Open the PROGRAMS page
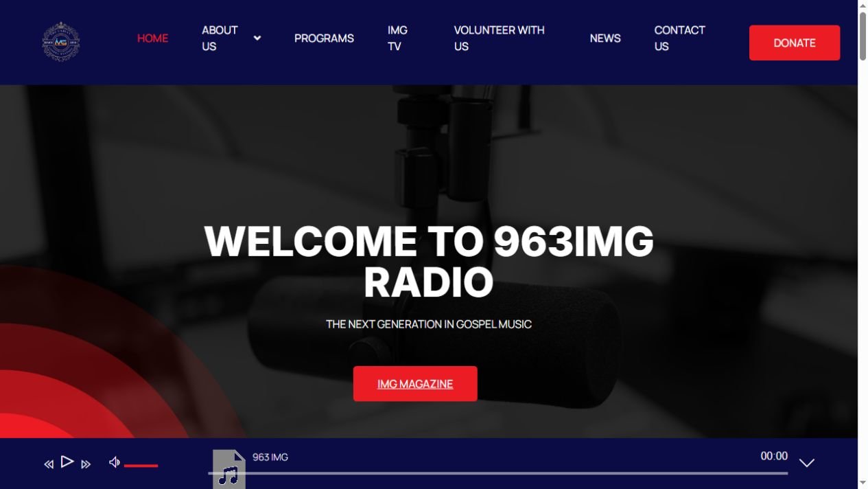 click(324, 38)
